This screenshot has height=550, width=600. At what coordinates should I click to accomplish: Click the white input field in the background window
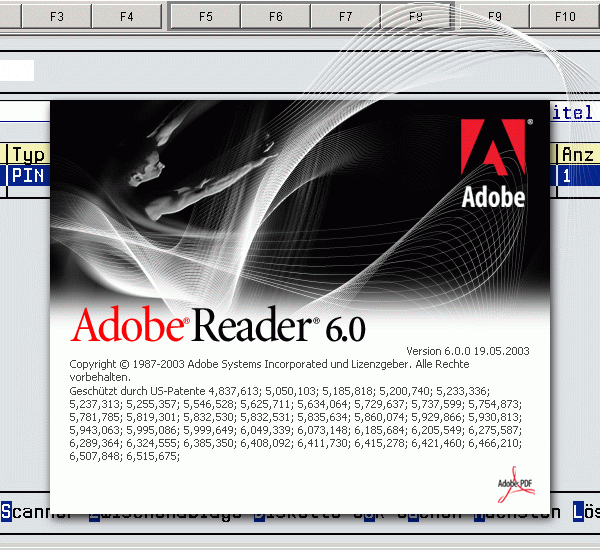17,70
